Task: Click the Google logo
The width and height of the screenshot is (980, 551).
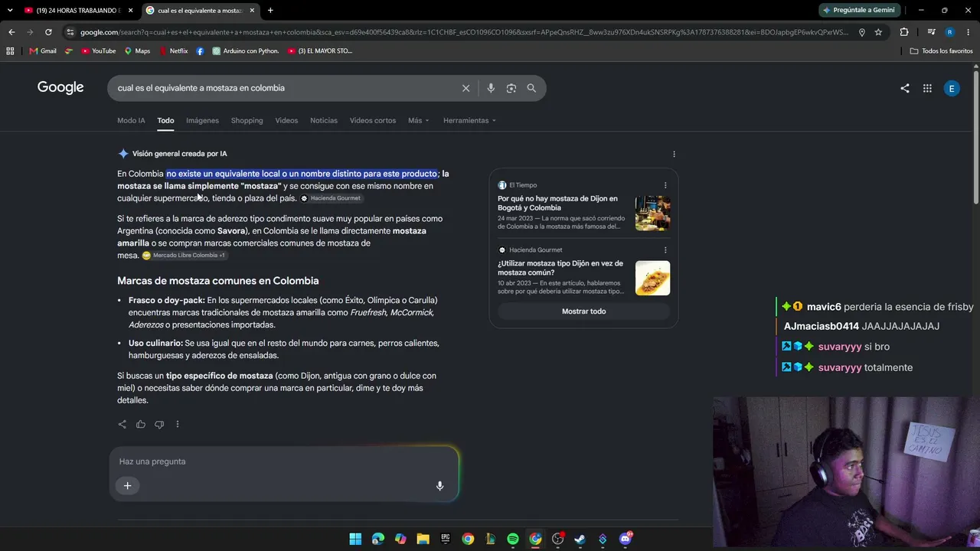Action: click(60, 87)
